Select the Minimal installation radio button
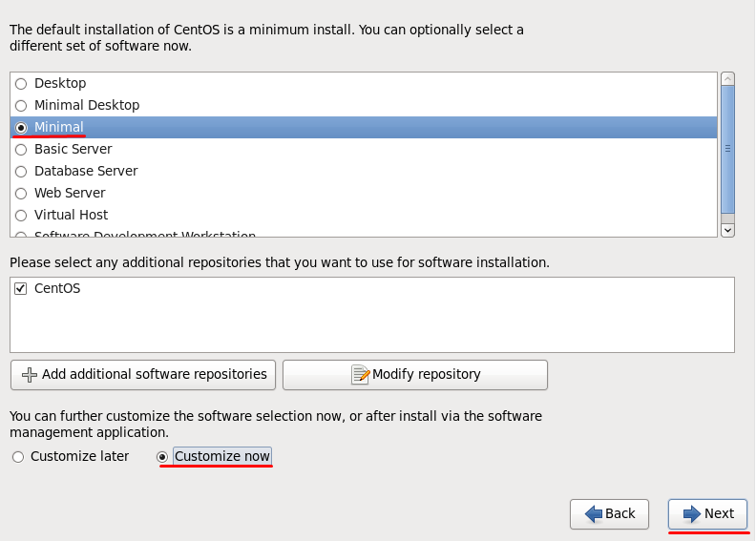 [21, 128]
